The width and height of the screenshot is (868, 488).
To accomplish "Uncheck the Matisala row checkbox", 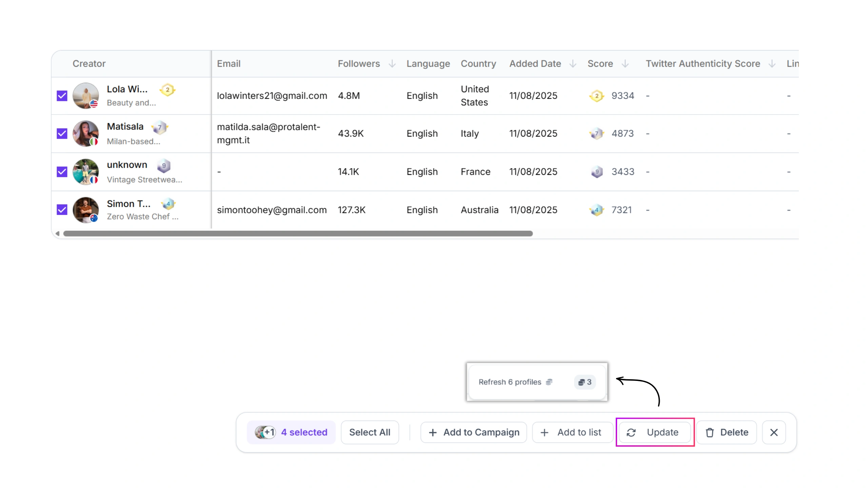I will pyautogui.click(x=62, y=134).
